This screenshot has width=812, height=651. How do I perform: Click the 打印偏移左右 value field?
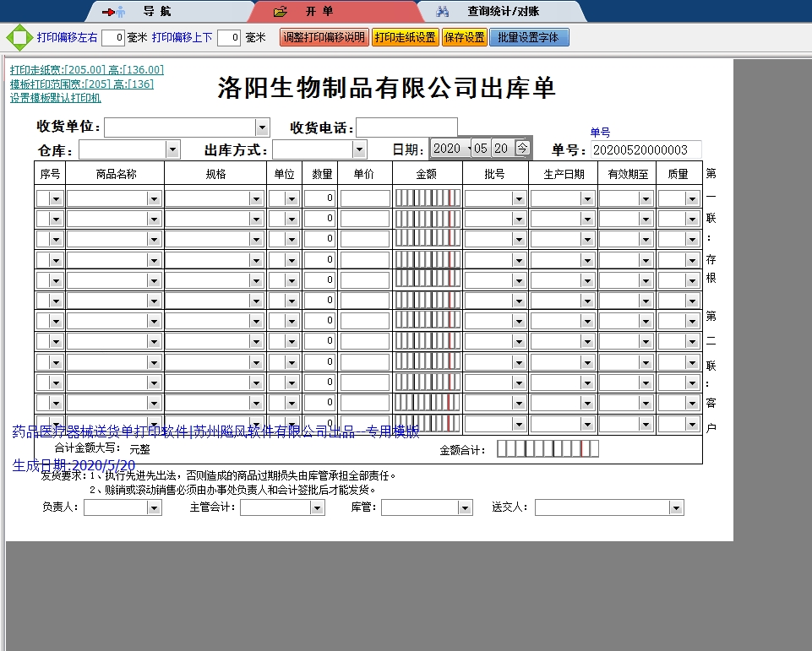[113, 38]
